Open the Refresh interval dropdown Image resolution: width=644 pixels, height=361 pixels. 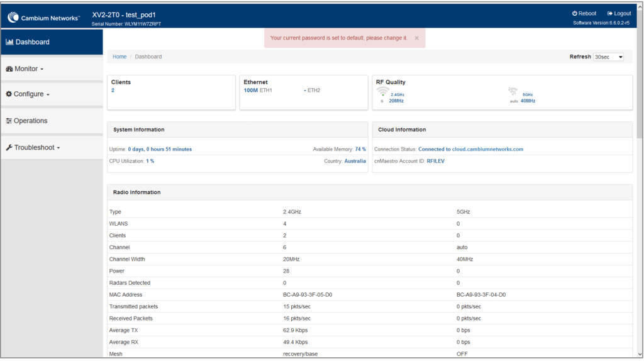(x=608, y=57)
